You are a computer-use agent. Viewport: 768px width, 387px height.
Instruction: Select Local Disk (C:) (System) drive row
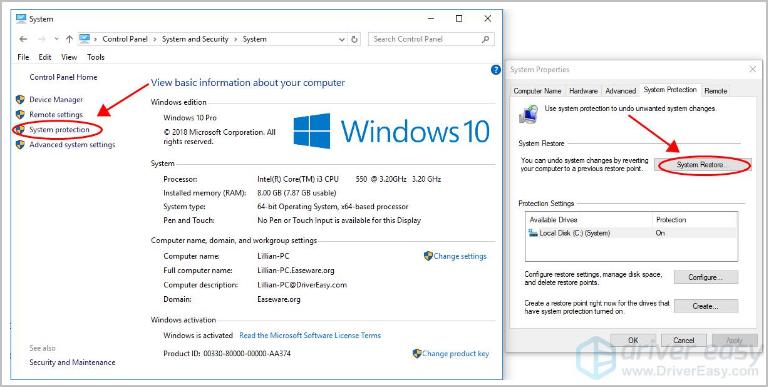[x=631, y=234]
